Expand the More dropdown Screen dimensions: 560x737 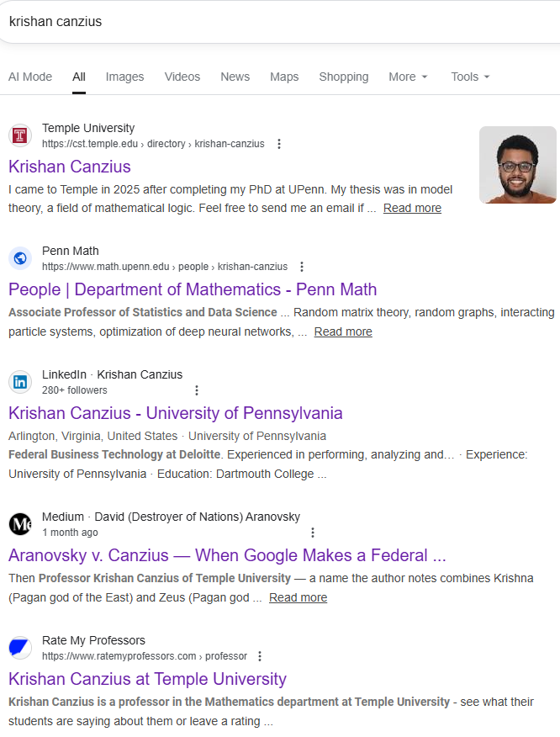click(408, 77)
